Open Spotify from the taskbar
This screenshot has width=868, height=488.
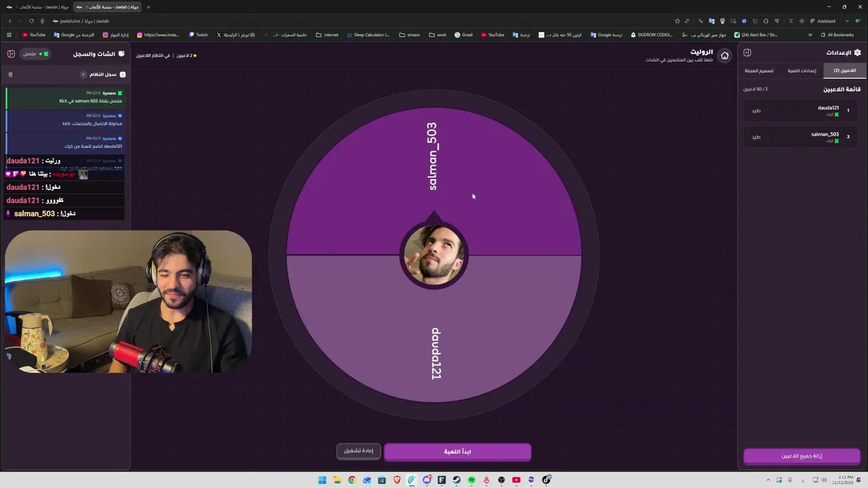(471, 480)
